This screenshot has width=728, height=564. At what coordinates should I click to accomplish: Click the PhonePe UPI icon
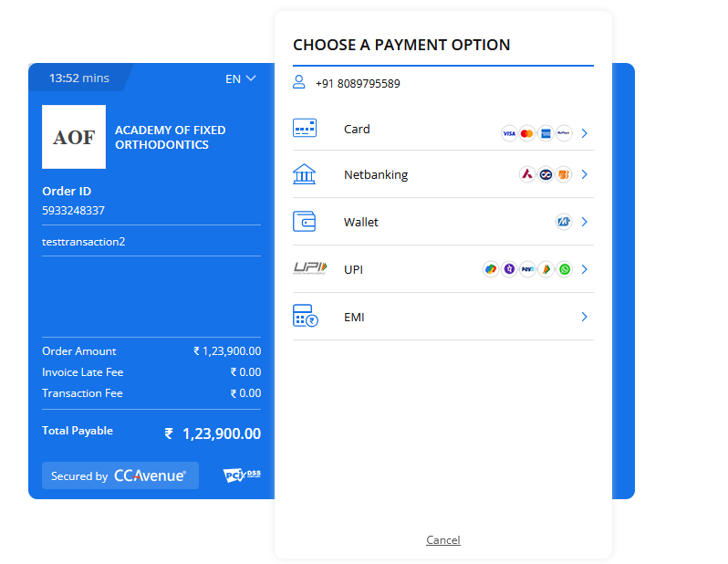509,269
